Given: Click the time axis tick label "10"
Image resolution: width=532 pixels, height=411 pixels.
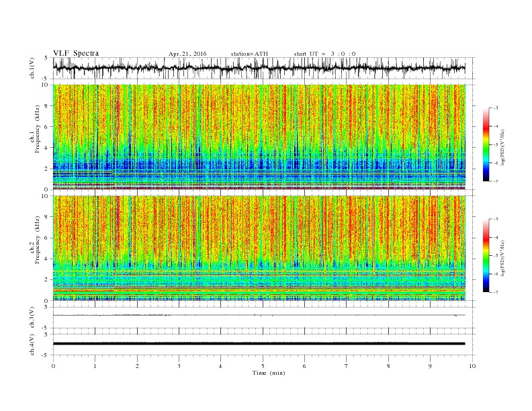Looking at the screenshot, I should point(472,366).
